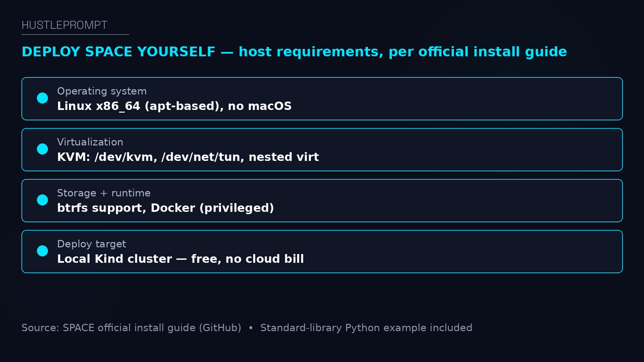Click the 'Operating system' label
This screenshot has height=362, width=644.
tap(102, 91)
